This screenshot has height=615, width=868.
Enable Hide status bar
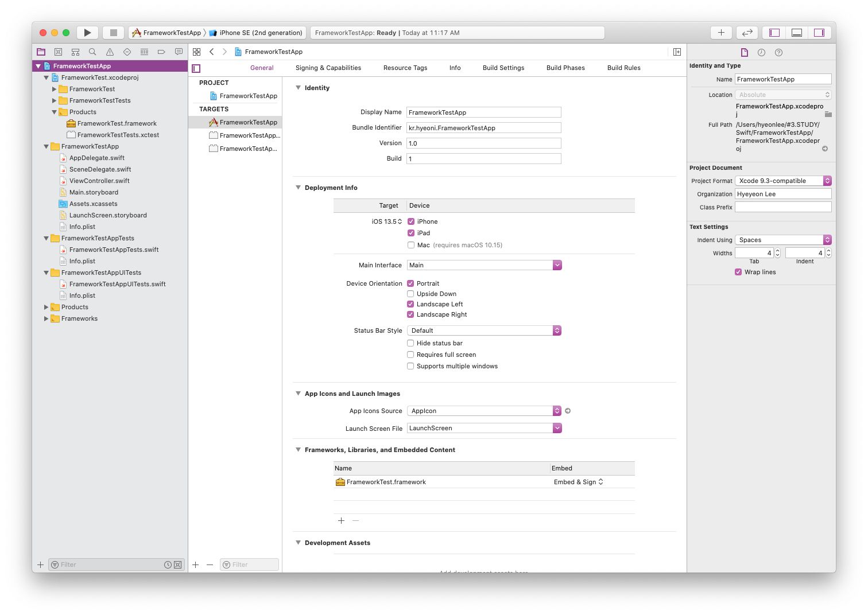410,343
